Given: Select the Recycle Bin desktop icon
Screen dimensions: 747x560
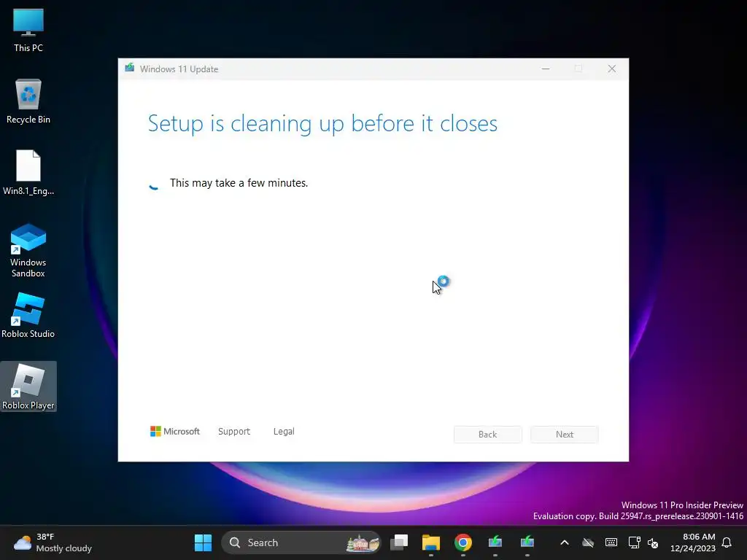Looking at the screenshot, I should (x=28, y=101).
